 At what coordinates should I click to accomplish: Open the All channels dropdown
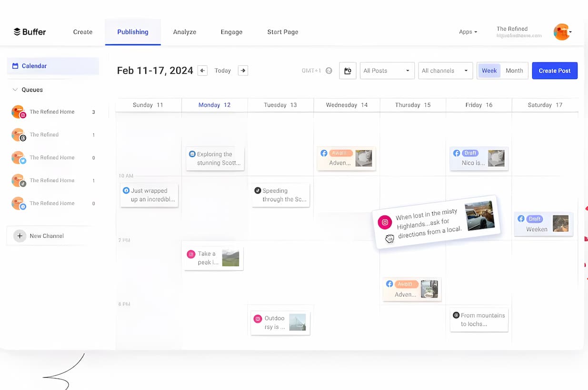pos(445,71)
